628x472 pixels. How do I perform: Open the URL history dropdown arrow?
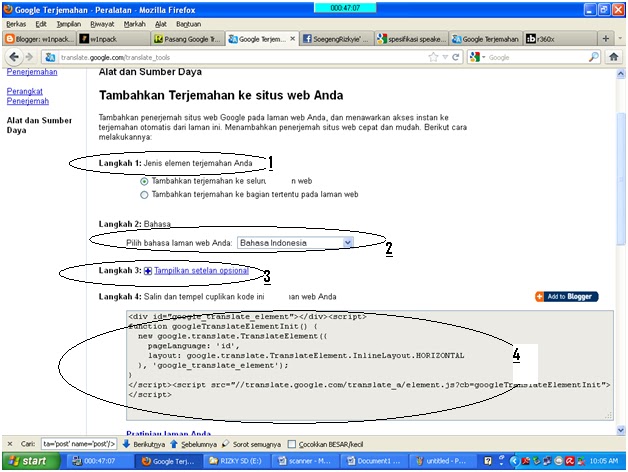(x=445, y=57)
